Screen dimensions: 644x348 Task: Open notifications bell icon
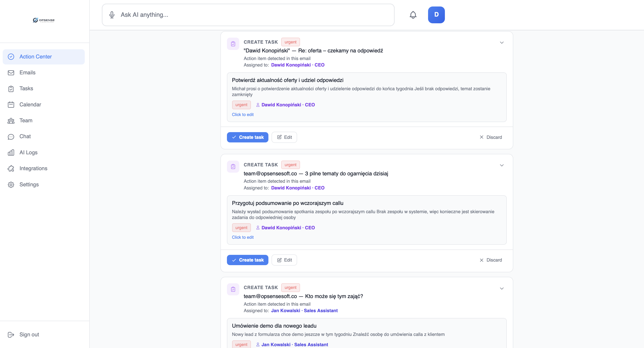pyautogui.click(x=413, y=15)
